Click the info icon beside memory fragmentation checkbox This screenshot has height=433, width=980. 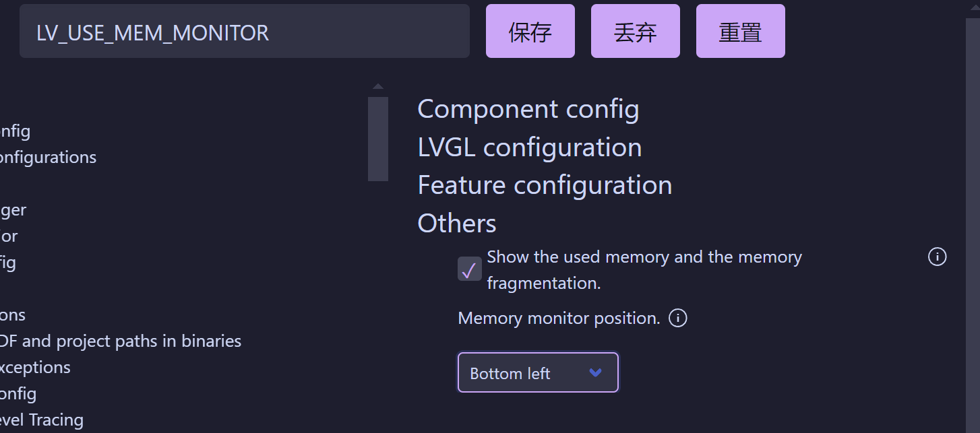coord(937,257)
